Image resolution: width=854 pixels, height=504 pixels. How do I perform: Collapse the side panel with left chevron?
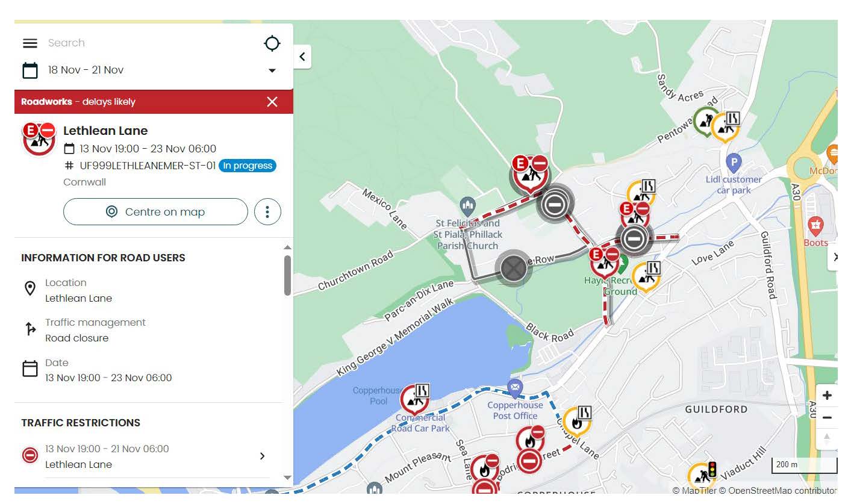302,57
